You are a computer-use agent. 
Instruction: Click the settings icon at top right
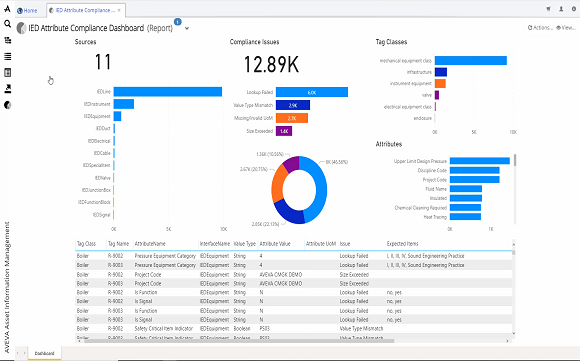click(574, 9)
